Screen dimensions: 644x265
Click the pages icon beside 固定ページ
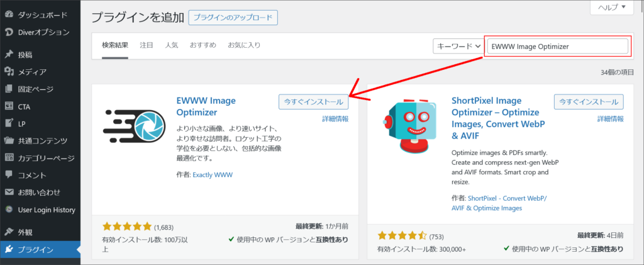click(x=9, y=89)
